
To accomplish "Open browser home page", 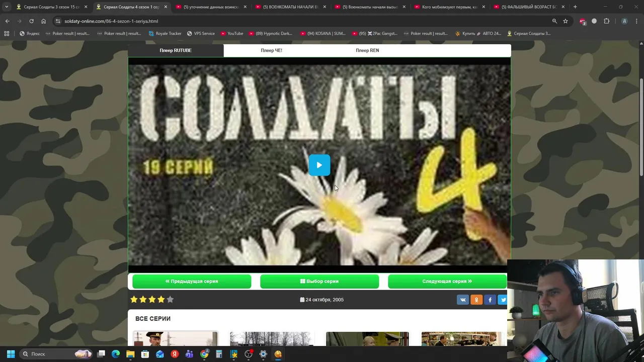I will click(43, 21).
